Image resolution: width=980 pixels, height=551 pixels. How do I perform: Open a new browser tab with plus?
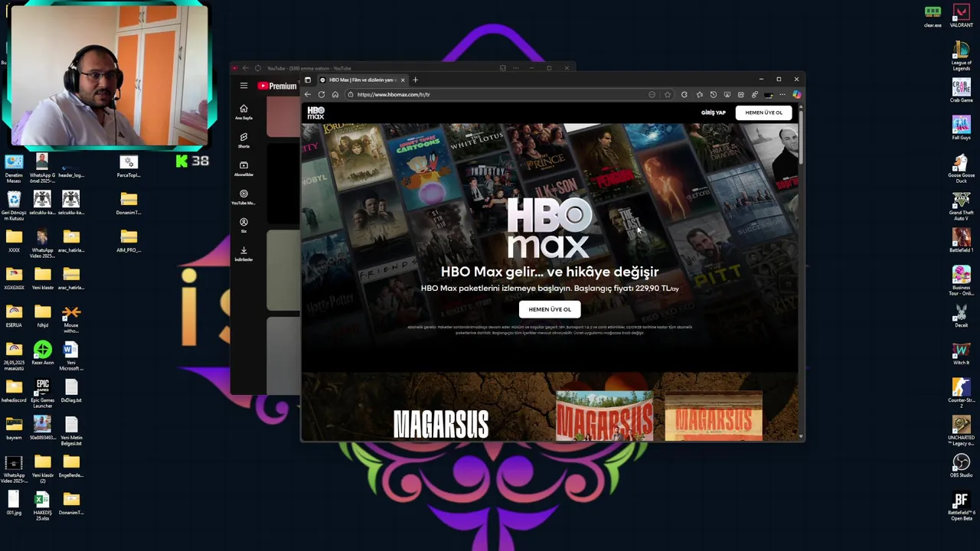click(x=415, y=80)
